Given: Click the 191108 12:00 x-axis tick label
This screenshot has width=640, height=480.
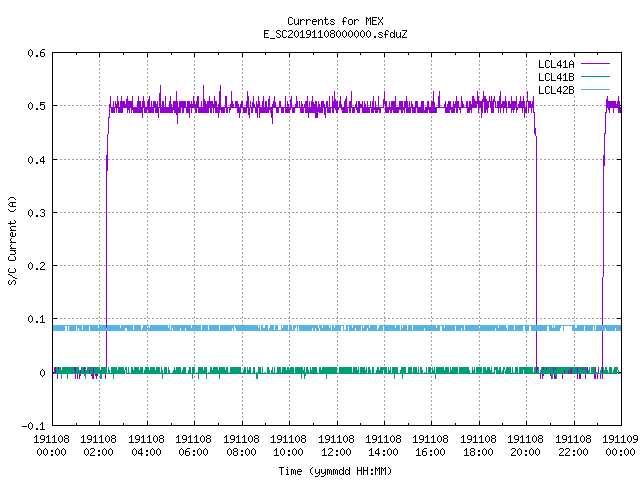Looking at the screenshot, I should (x=336, y=446).
